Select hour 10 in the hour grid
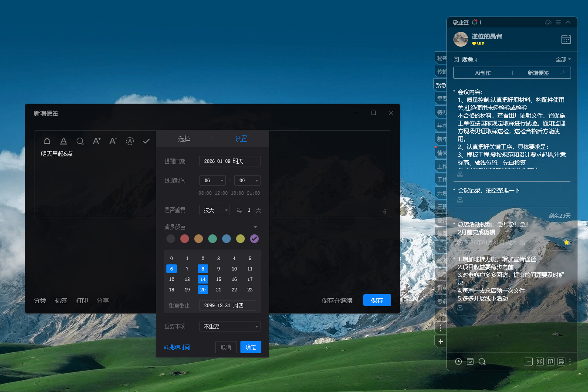This screenshot has height=392, width=588. tap(234, 269)
